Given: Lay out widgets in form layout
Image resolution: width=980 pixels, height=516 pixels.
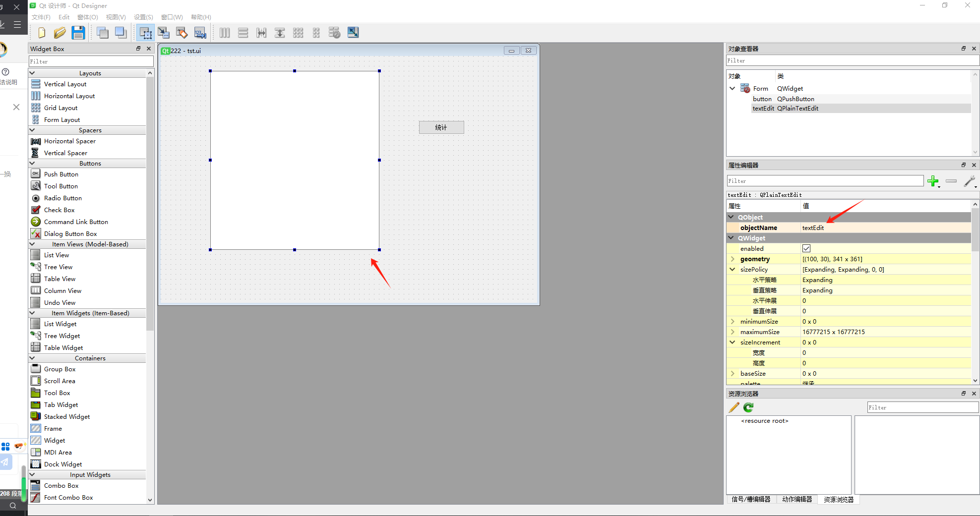Looking at the screenshot, I should (316, 33).
